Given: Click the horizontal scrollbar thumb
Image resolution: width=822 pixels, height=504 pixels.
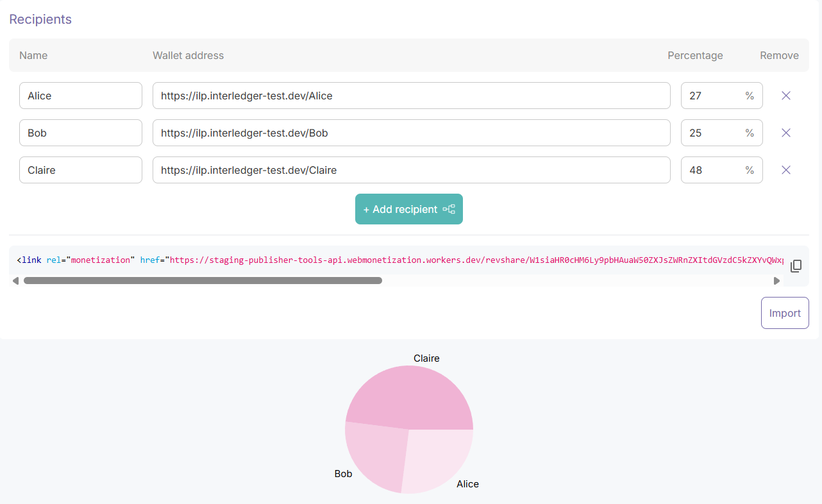Looking at the screenshot, I should (203, 281).
